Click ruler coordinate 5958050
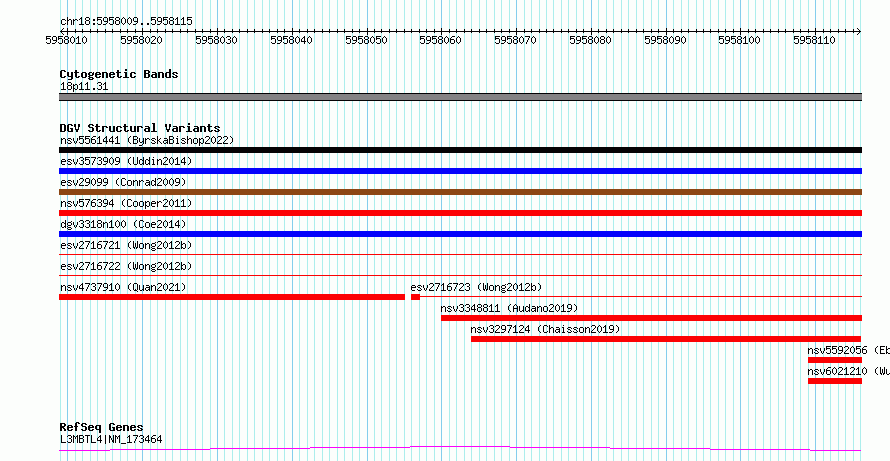Screen dimensions: 890x461 point(367,40)
